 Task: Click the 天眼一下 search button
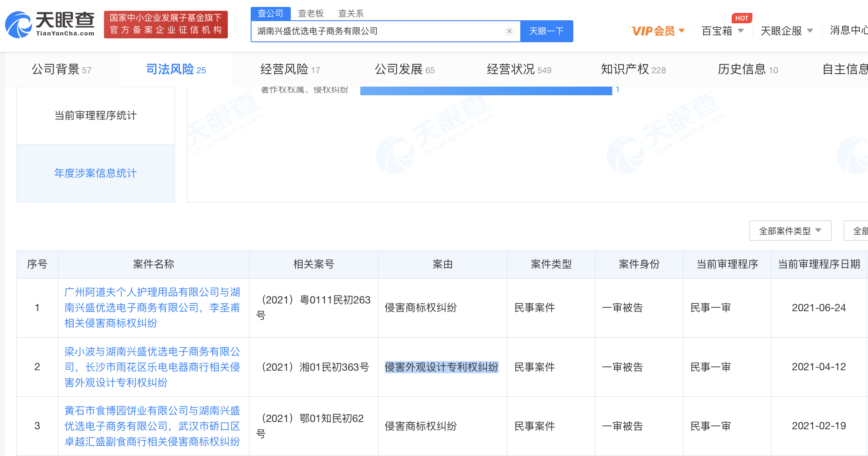547,31
